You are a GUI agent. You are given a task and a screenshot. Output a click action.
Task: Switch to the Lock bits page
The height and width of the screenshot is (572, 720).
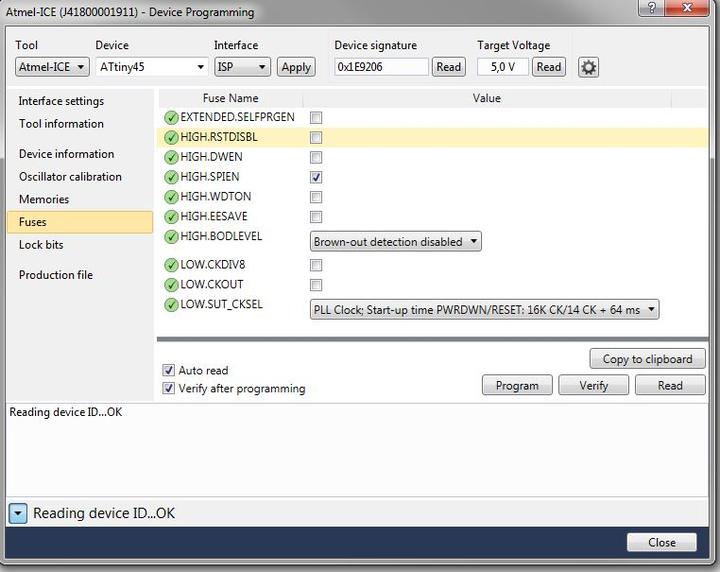pos(41,245)
